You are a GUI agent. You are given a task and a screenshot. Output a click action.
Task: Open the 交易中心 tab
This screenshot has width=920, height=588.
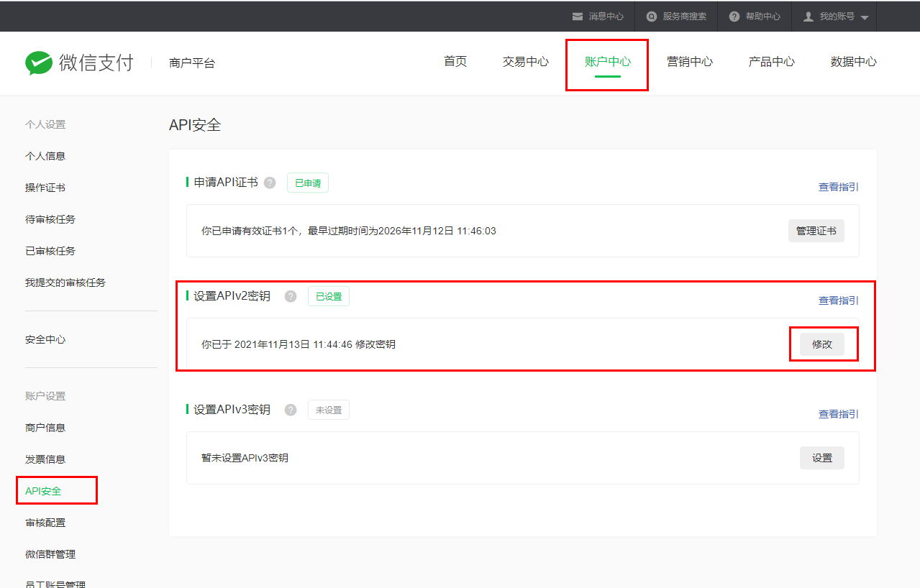[526, 62]
